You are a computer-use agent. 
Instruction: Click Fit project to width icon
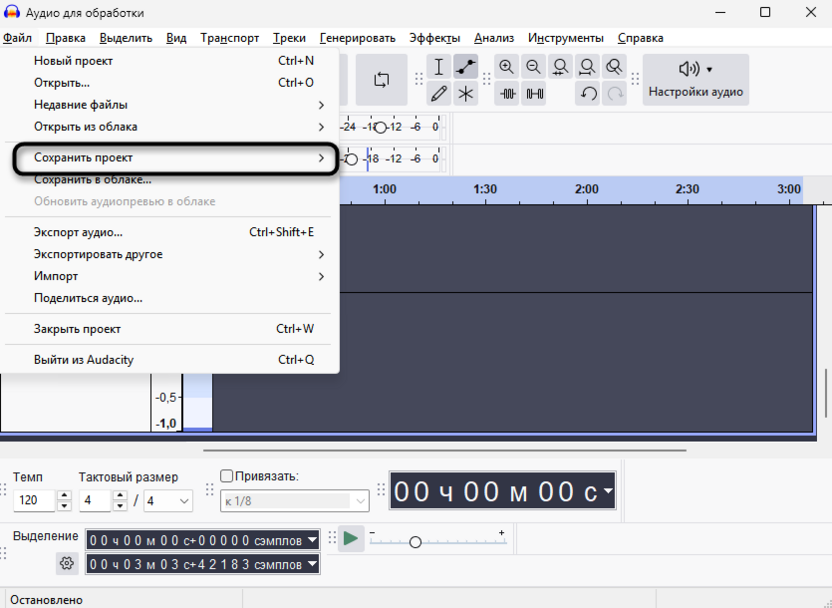coord(587,67)
